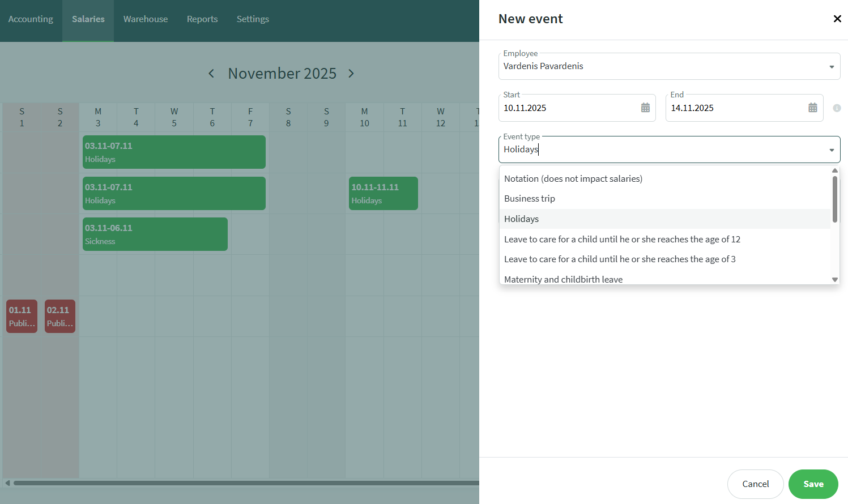Viewport: 848px width, 504px height.
Task: Open the 03.11-06.11 Sickness event
Action: pyautogui.click(x=155, y=234)
